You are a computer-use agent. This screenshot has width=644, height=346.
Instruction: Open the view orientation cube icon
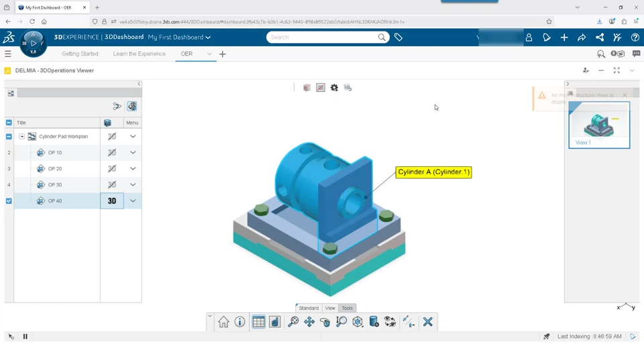(358, 322)
